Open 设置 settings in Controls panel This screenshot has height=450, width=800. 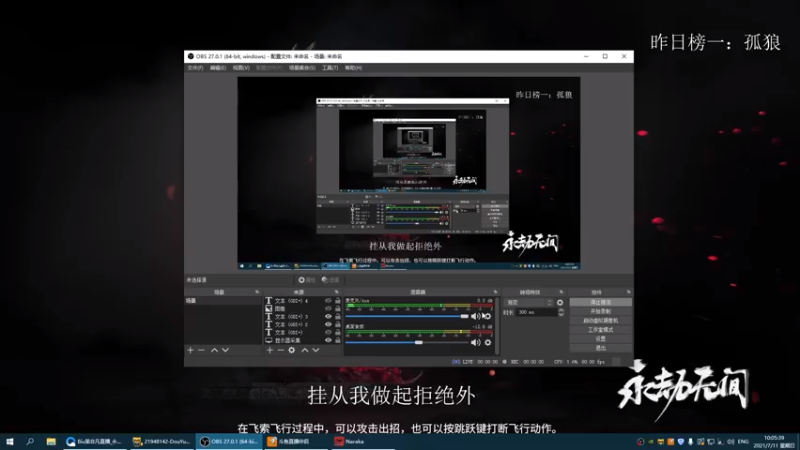(x=601, y=339)
